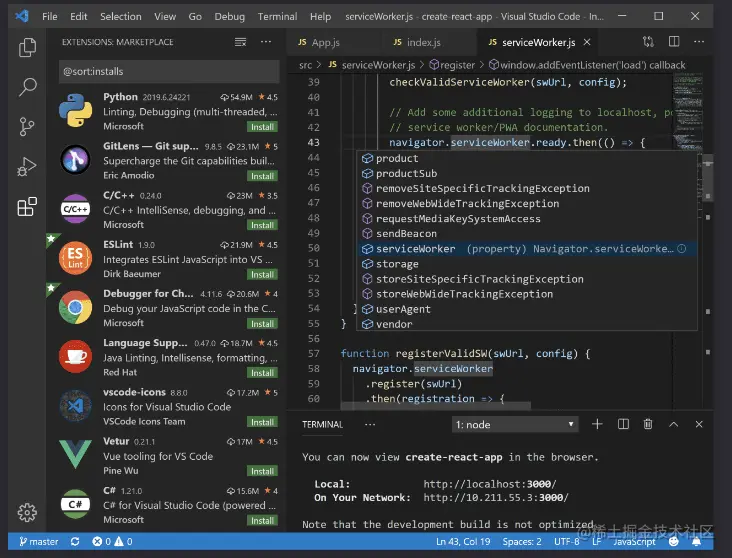The image size is (732, 558).
Task: Maximize the terminal panel with chevron up
Action: 673,424
